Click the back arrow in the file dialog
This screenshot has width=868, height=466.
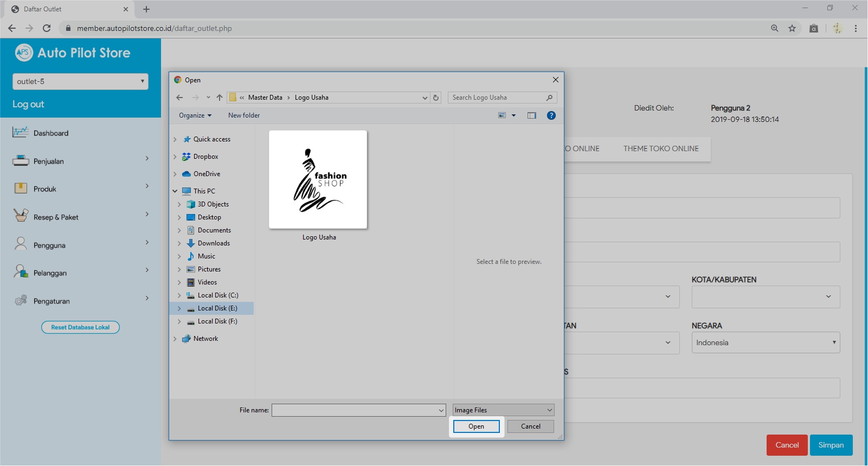point(179,98)
